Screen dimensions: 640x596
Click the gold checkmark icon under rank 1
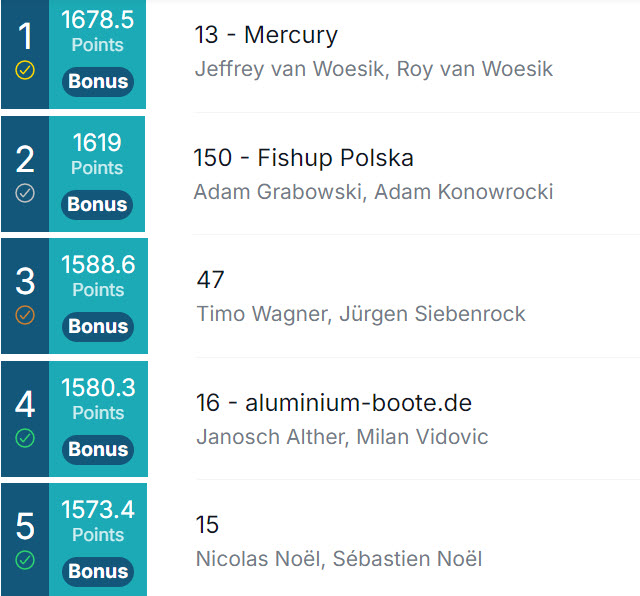point(25,70)
